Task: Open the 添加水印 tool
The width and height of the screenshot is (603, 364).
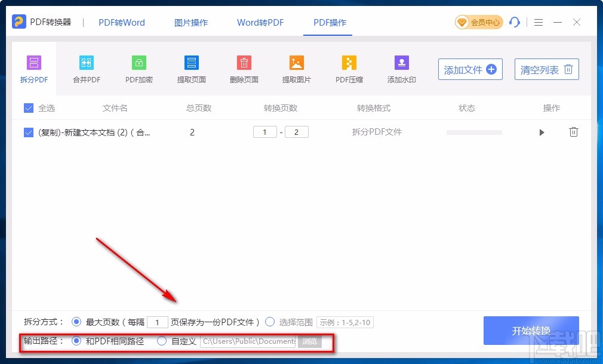Action: [401, 67]
